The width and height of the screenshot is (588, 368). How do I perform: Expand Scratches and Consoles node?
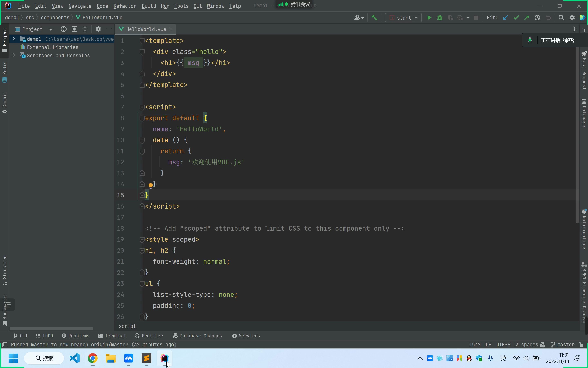[14, 55]
